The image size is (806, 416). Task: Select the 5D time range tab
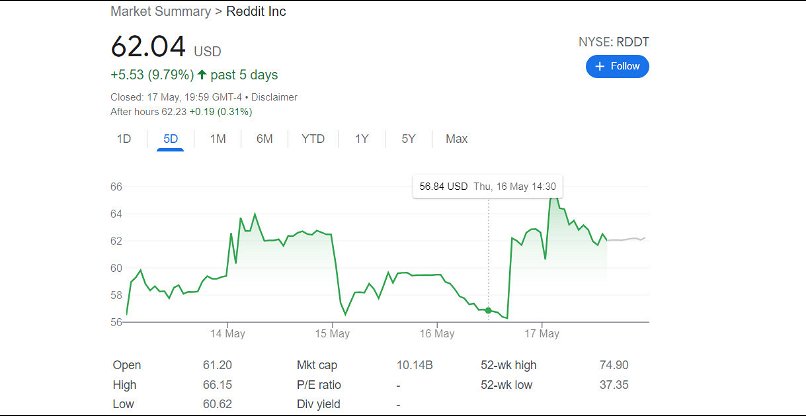[170, 139]
